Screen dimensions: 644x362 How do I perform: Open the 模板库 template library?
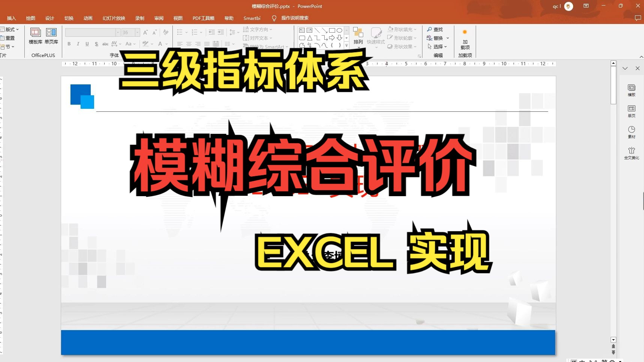click(x=36, y=36)
